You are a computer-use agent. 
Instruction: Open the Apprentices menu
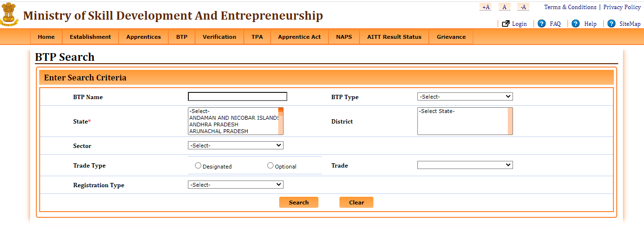[143, 37]
